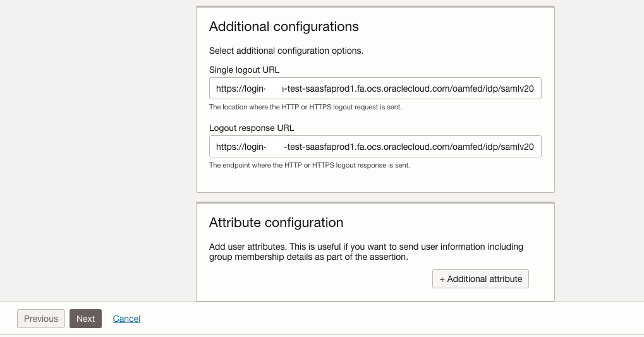The height and width of the screenshot is (337, 644).
Task: Click the logout request helper text
Action: (305, 107)
